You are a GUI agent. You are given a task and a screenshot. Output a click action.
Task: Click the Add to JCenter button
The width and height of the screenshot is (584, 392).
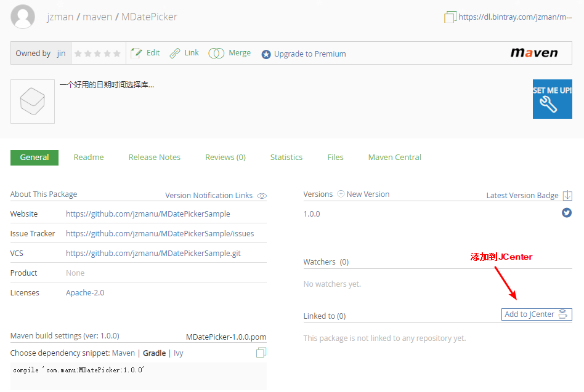536,314
